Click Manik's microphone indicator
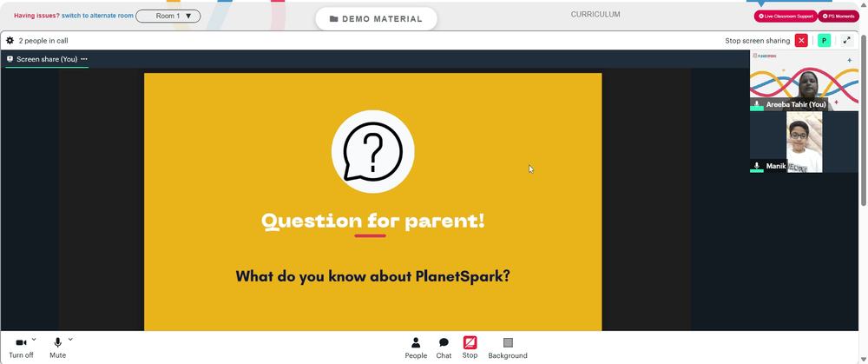The image size is (868, 364). pyautogui.click(x=757, y=166)
